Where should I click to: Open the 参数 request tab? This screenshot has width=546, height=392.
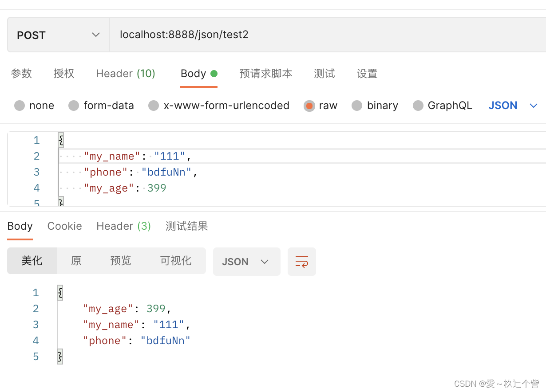coord(21,74)
